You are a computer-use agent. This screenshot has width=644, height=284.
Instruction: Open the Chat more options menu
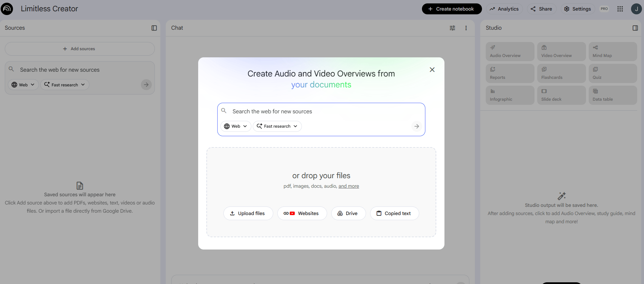[466, 28]
